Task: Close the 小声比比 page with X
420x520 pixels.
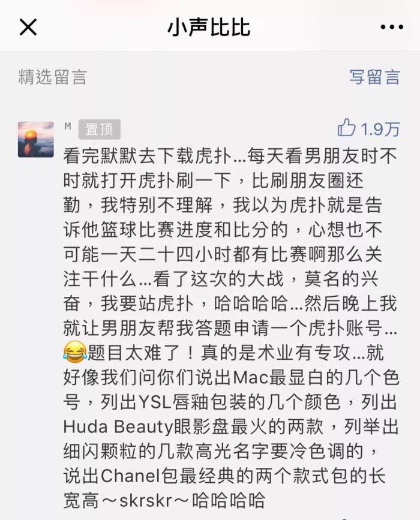Action: pyautogui.click(x=28, y=27)
